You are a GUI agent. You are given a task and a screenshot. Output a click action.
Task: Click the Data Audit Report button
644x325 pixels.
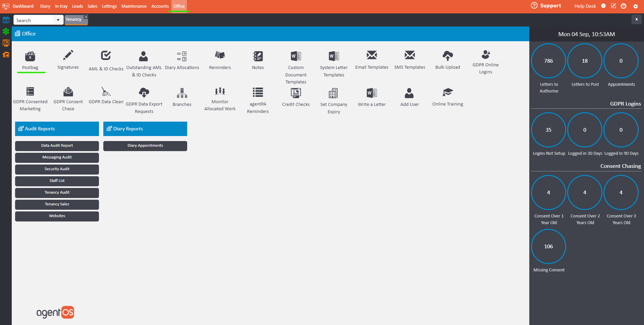[57, 146]
